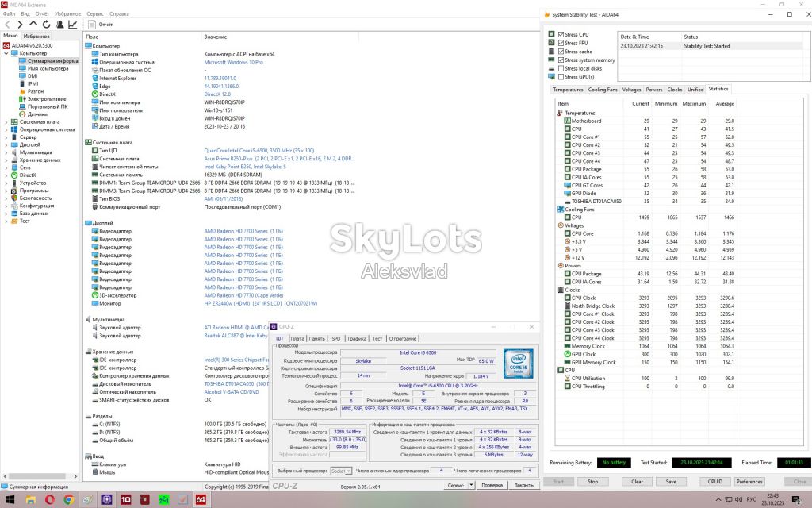This screenshot has height=508, width=812.
Task: Open the Вид menu
Action: click(x=25, y=14)
